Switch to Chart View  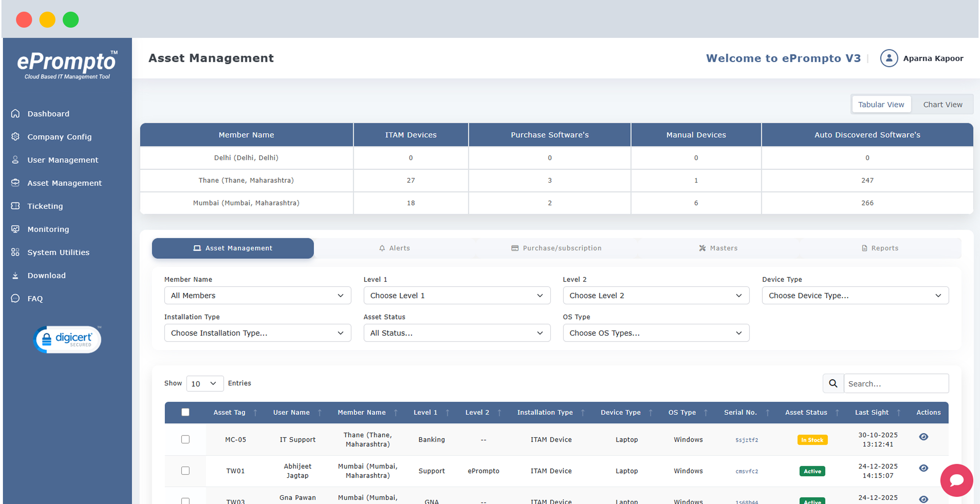[942, 105]
